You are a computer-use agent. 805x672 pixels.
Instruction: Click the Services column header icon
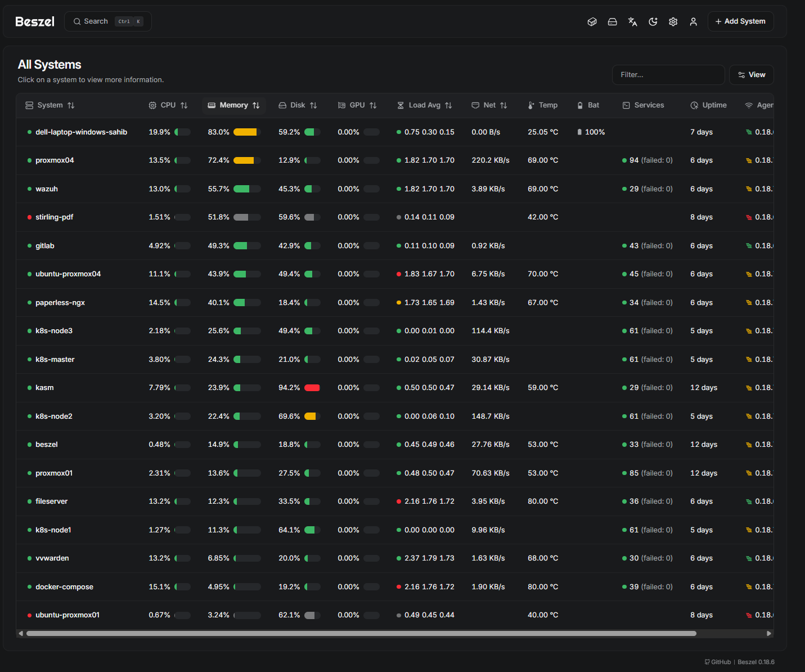click(626, 105)
